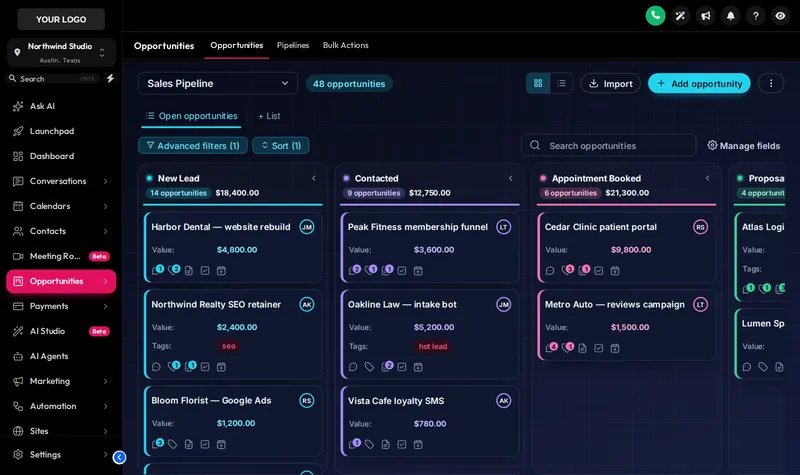
Task: Click task checkbox icon on Cedar Clinic card
Action: click(x=599, y=270)
